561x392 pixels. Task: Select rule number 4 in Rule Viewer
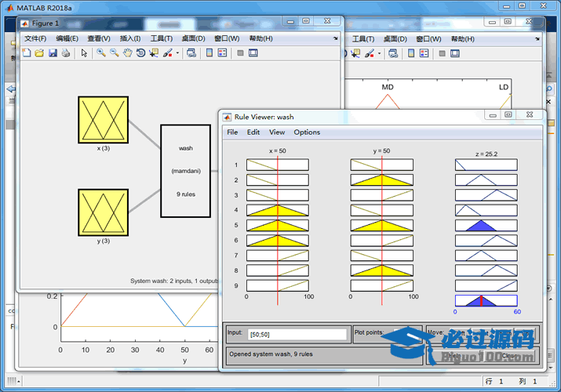pyautogui.click(x=236, y=210)
